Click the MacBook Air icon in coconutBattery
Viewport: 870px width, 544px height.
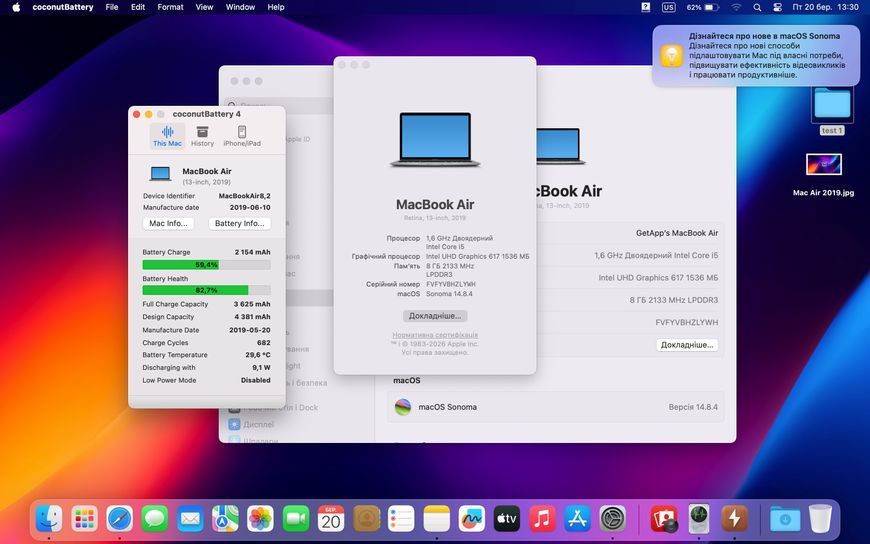(160, 174)
